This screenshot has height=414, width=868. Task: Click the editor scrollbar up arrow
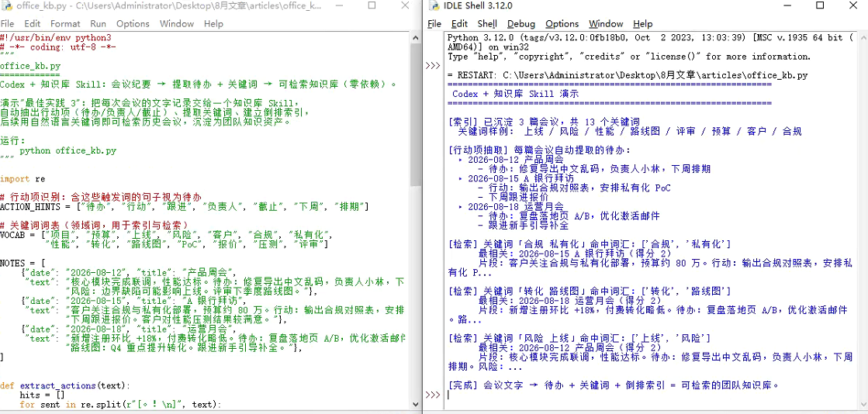pos(415,37)
